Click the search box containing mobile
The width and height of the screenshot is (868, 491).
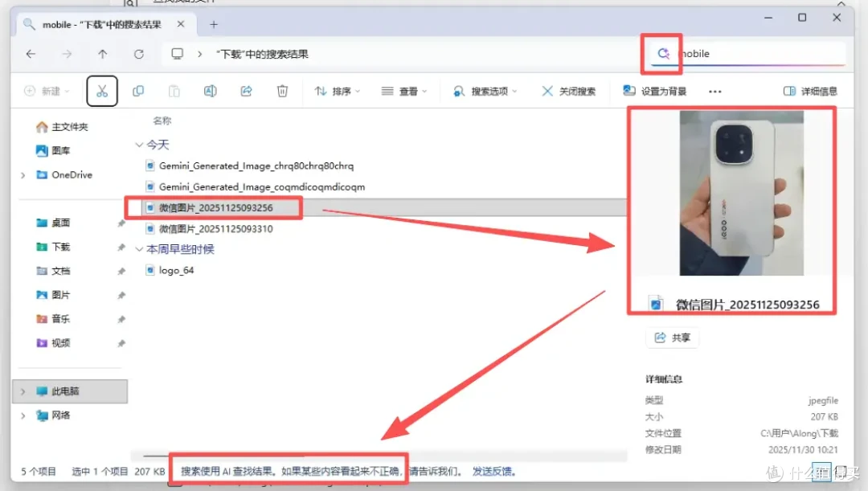tap(747, 54)
